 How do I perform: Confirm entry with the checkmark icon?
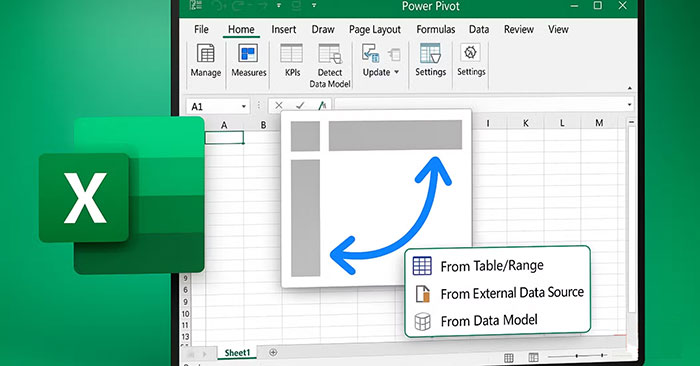[300, 106]
